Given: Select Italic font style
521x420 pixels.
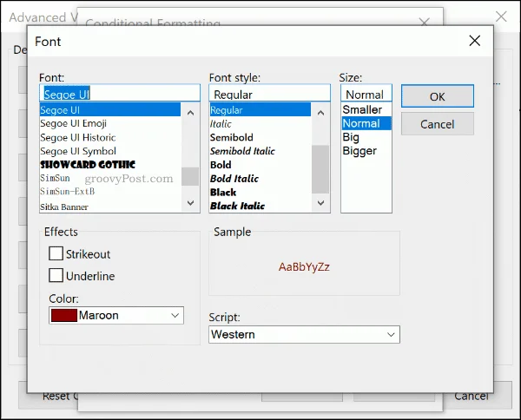Looking at the screenshot, I should (260, 123).
